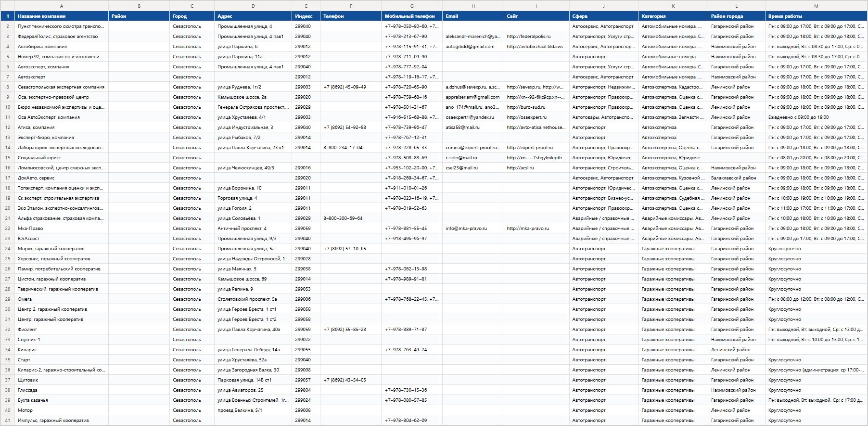
Task: Click the mobile number '+7–918–496–96–97'
Action: pyautogui.click(x=412, y=239)
